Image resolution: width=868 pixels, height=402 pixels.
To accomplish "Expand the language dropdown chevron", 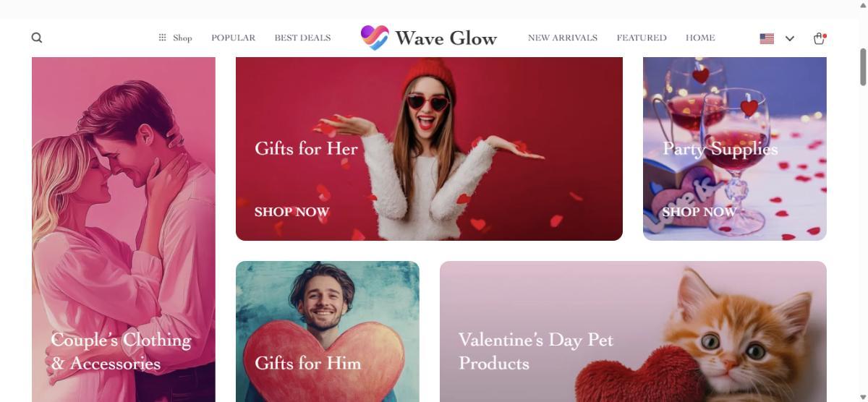I will point(790,38).
